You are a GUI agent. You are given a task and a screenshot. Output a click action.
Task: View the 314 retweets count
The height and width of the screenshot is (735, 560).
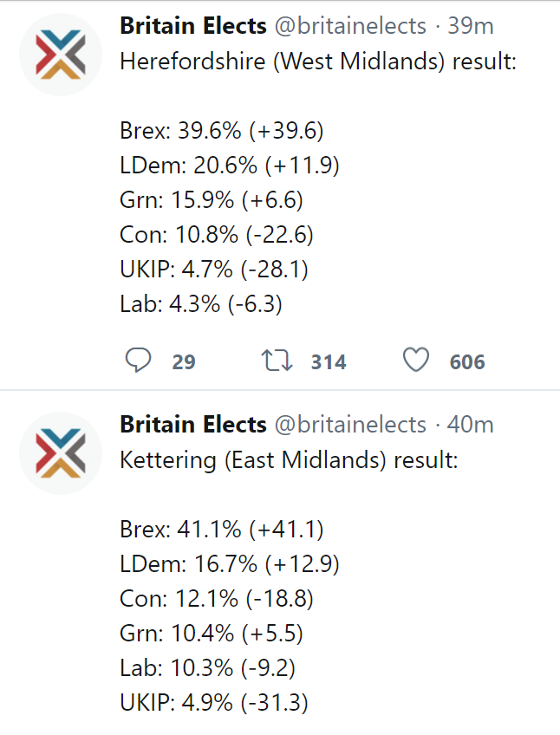pos(329,362)
